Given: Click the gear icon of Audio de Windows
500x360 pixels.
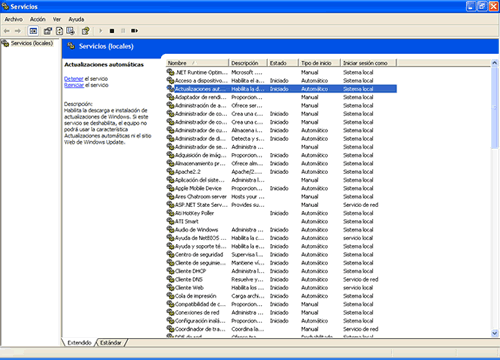Looking at the screenshot, I should pos(170,230).
